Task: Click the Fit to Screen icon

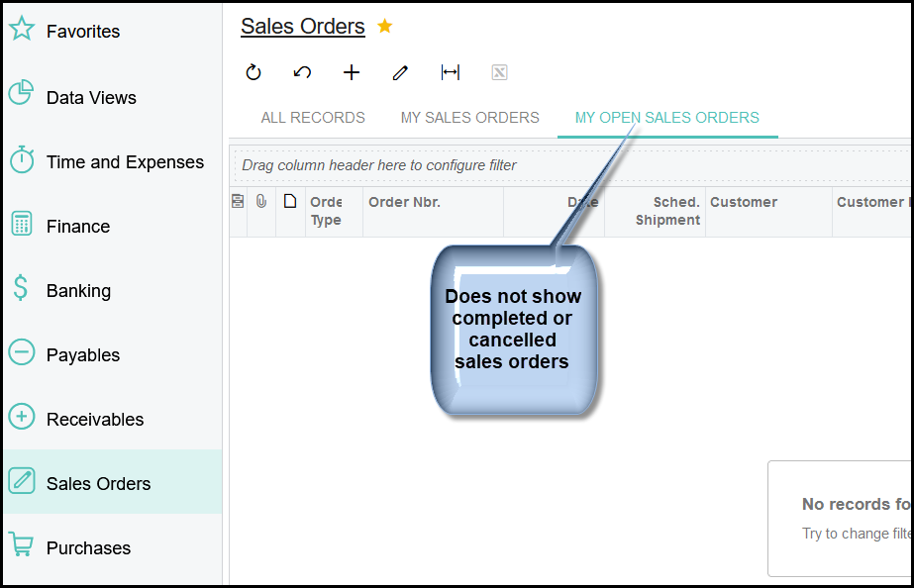Action: [x=451, y=72]
